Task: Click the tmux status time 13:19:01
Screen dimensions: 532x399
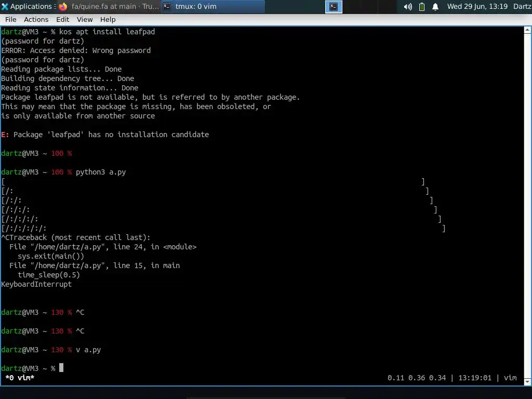Action: [475, 378]
